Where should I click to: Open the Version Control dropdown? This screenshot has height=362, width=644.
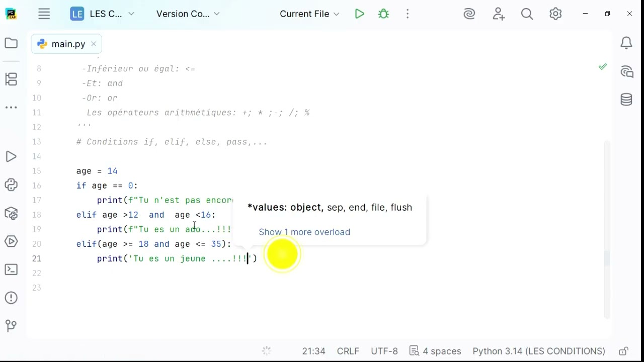click(188, 14)
